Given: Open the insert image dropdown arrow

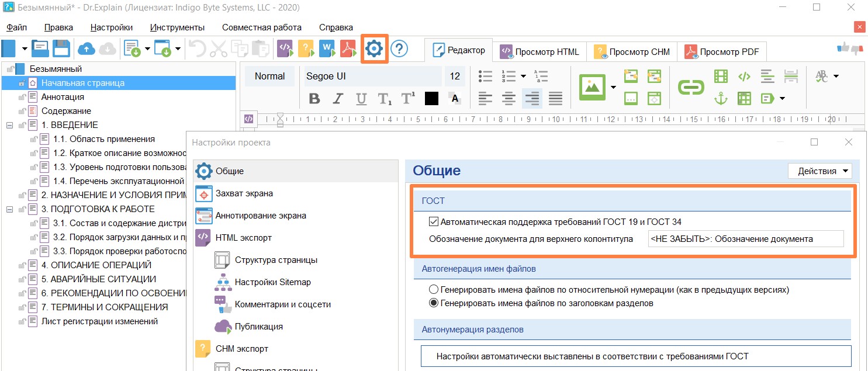Looking at the screenshot, I should (x=613, y=88).
